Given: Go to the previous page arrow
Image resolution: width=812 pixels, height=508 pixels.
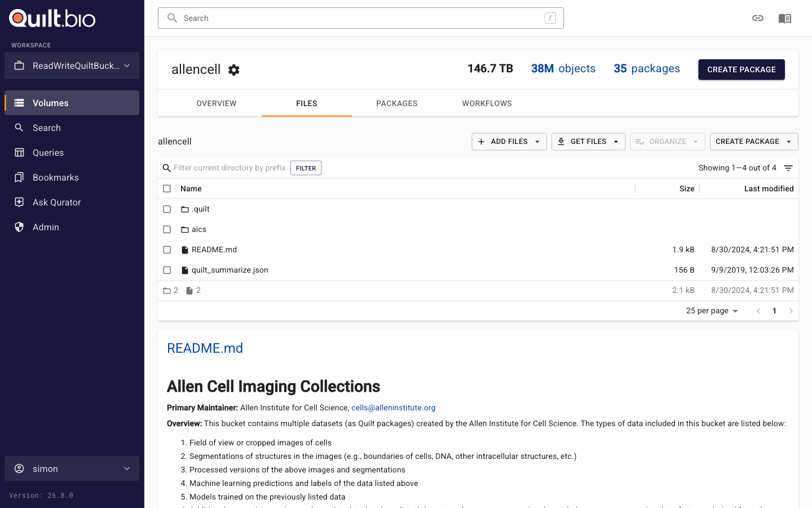Looking at the screenshot, I should [x=758, y=311].
